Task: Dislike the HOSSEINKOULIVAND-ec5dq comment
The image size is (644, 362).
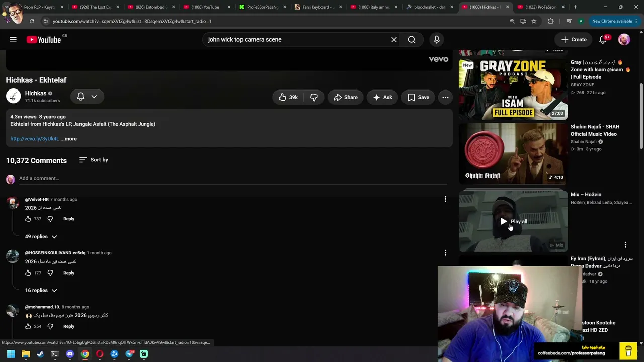Action: coord(50,273)
